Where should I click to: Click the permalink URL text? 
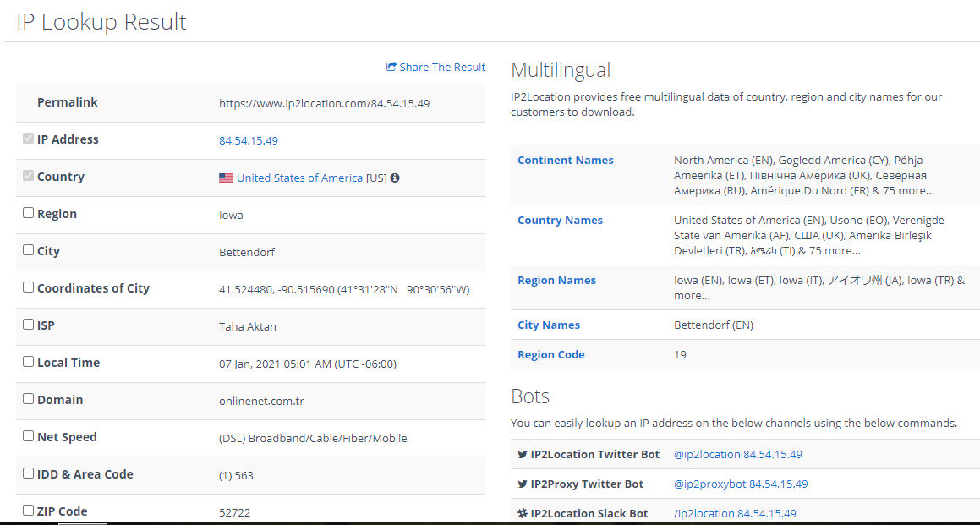[325, 103]
